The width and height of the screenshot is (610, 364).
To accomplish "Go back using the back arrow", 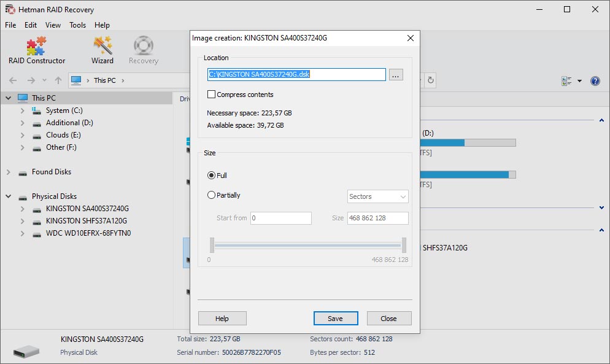I will click(x=13, y=80).
